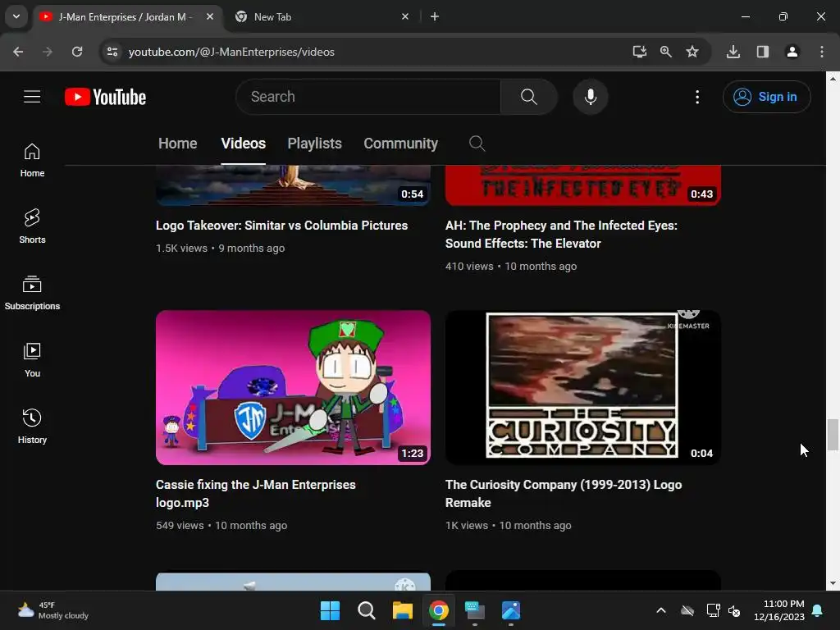The height and width of the screenshot is (630, 840).
Task: Open Chrome three-dot menu
Action: pyautogui.click(x=822, y=52)
